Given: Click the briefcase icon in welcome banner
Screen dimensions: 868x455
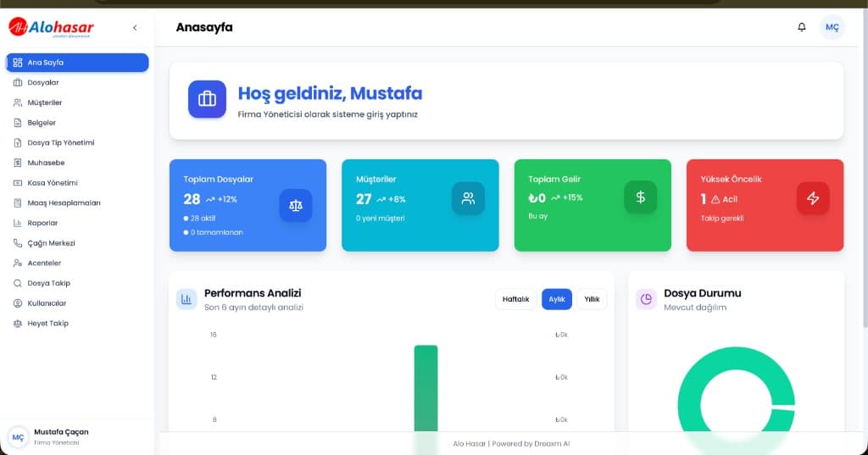Looking at the screenshot, I should (x=207, y=99).
